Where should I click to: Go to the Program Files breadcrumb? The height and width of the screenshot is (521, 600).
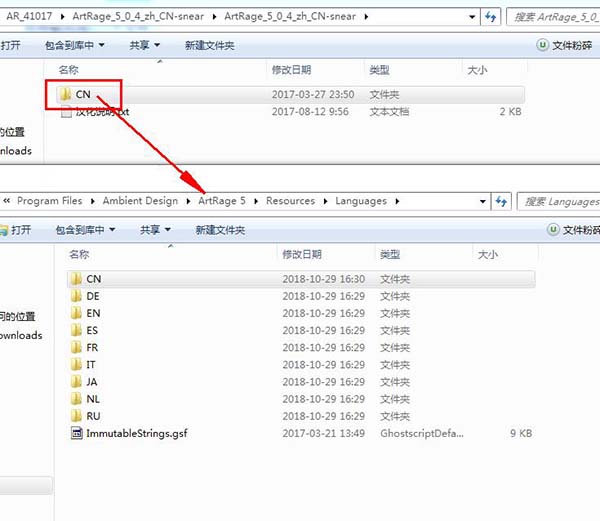click(x=49, y=201)
